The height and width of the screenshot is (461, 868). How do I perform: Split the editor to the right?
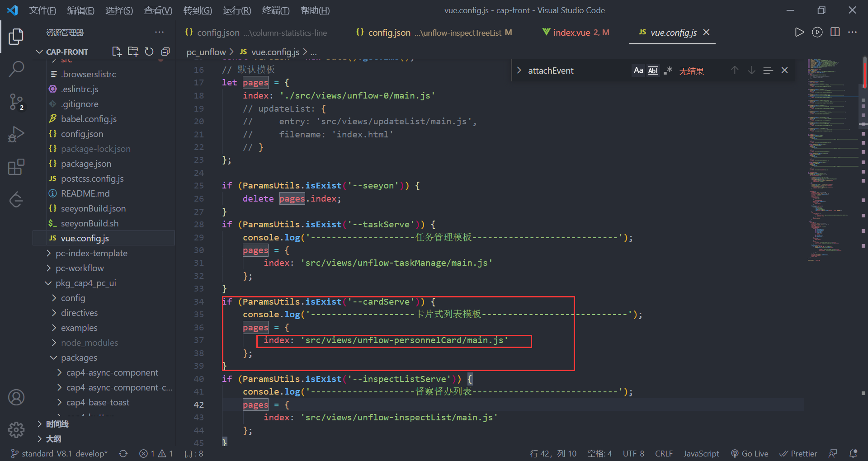click(x=835, y=32)
